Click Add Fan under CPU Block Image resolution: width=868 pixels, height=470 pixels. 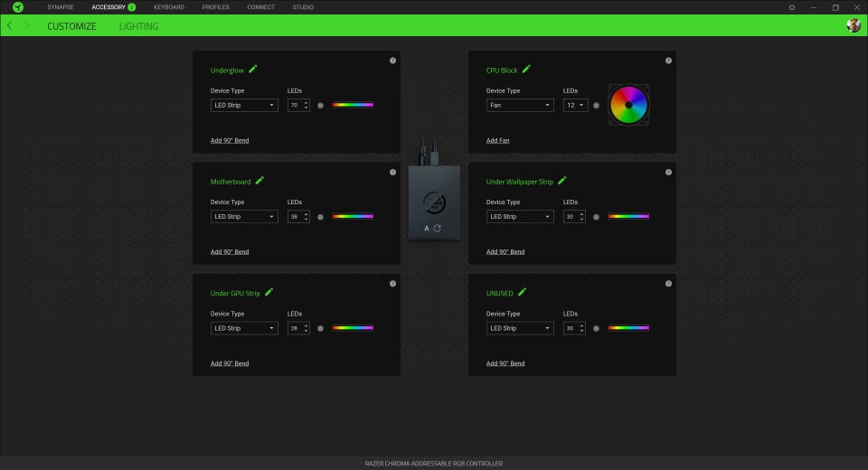click(497, 141)
